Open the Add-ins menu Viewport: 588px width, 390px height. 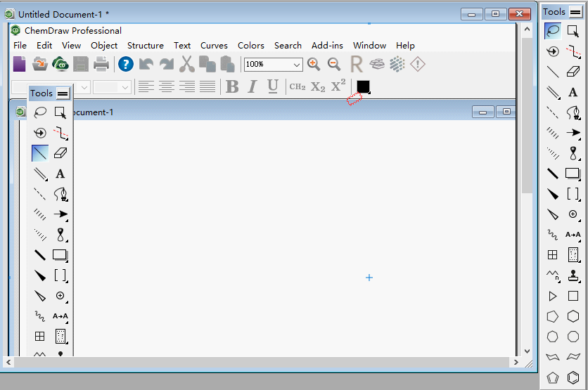(x=327, y=46)
